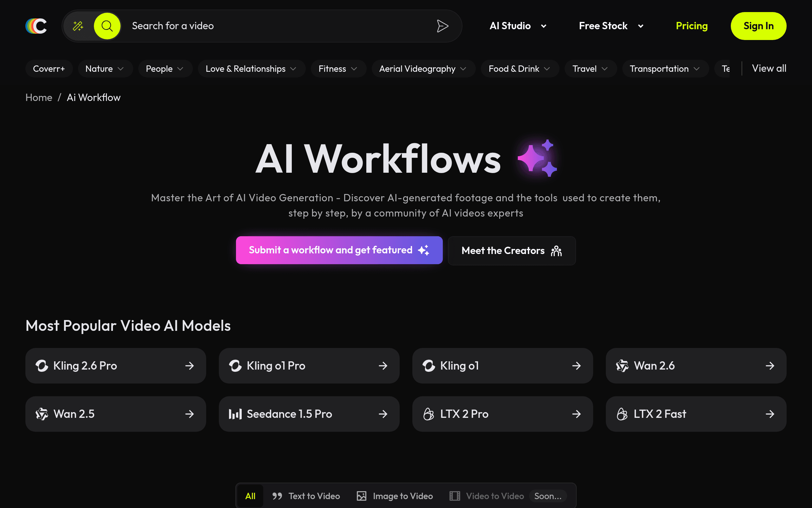Open the Kling o1 arrow
Screen dimensions: 812x508
coord(576,365)
